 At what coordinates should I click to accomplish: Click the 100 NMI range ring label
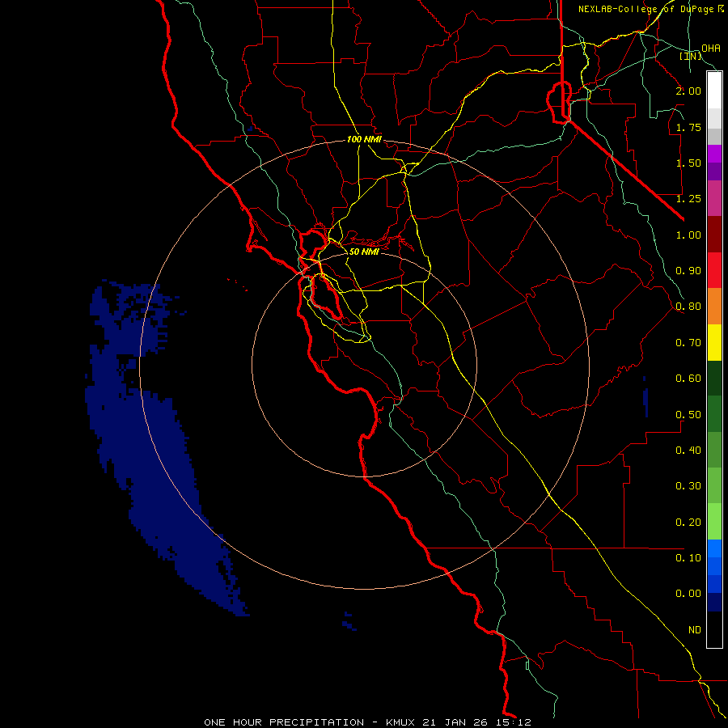click(x=364, y=139)
